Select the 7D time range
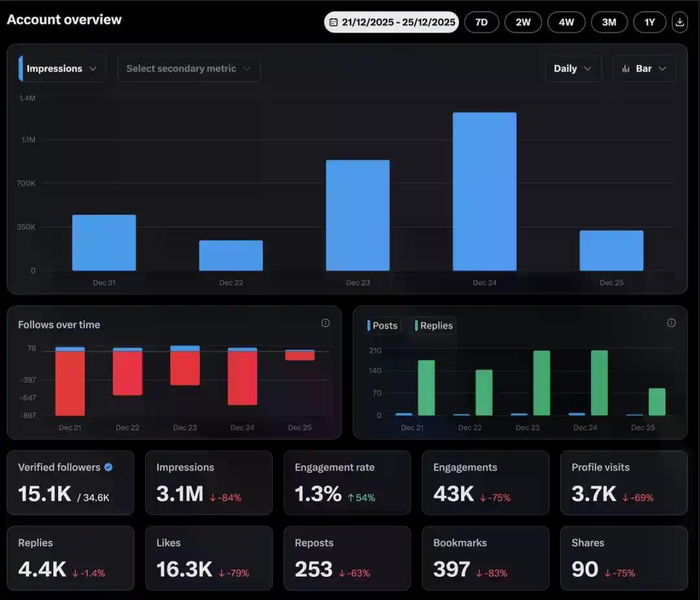The image size is (700, 600). click(482, 22)
